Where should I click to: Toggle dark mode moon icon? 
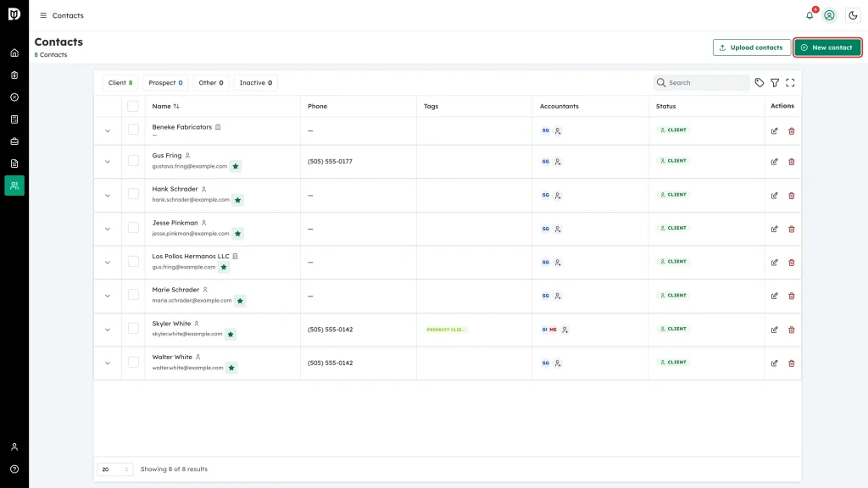853,15
